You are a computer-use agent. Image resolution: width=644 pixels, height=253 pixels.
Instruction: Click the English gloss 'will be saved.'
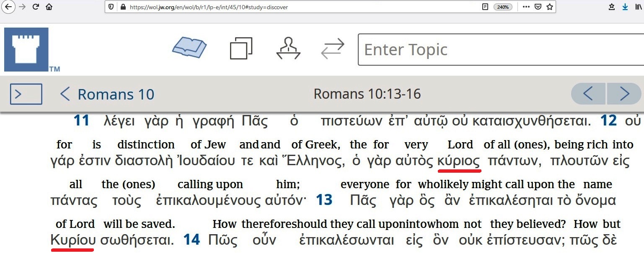click(x=139, y=224)
